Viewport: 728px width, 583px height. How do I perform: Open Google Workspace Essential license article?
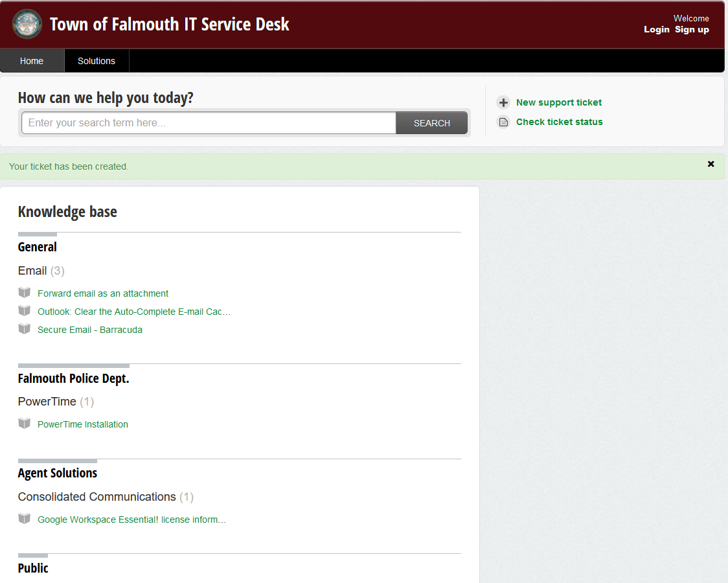coord(132,520)
